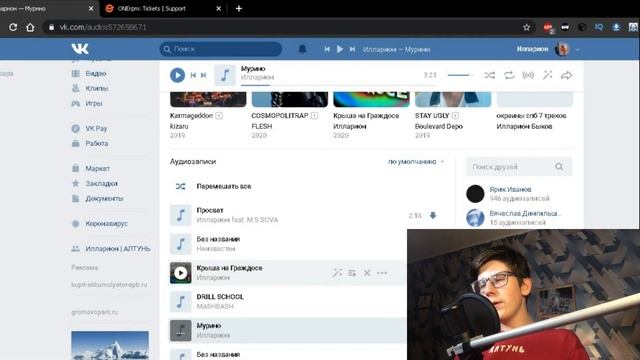Image resolution: width=640 pixels, height=360 pixels.
Task: Open the notifications bell
Action: (x=302, y=49)
